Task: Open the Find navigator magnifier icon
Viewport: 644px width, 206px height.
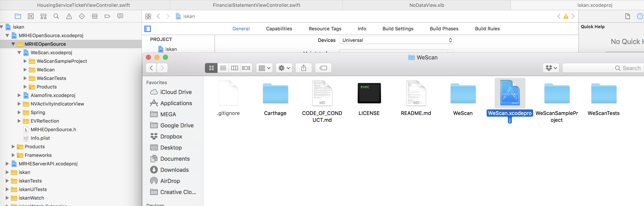Action: click(56, 16)
